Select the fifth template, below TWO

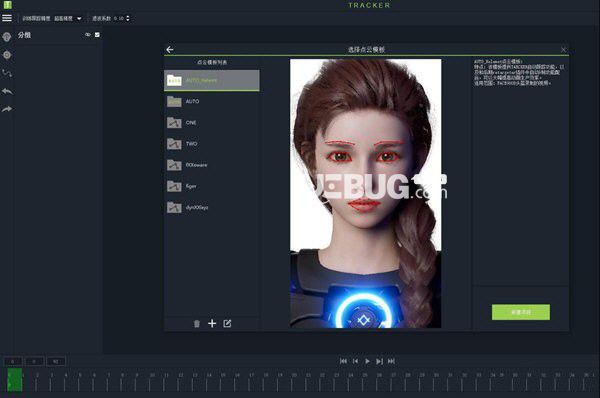click(x=212, y=165)
